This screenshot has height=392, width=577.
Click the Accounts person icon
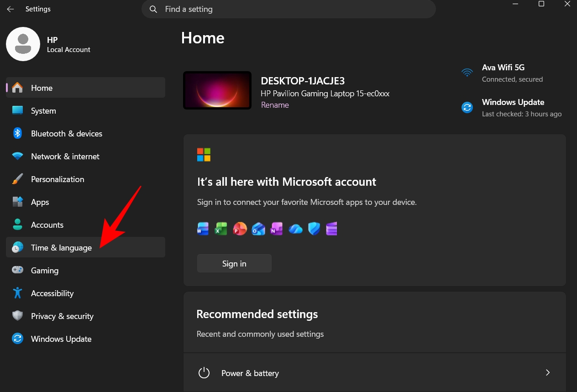[x=17, y=225]
